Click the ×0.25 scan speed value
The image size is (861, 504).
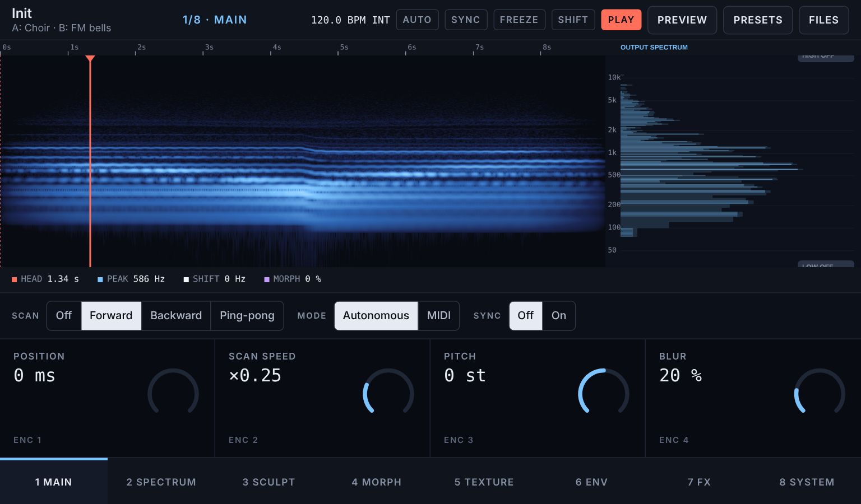(x=255, y=375)
